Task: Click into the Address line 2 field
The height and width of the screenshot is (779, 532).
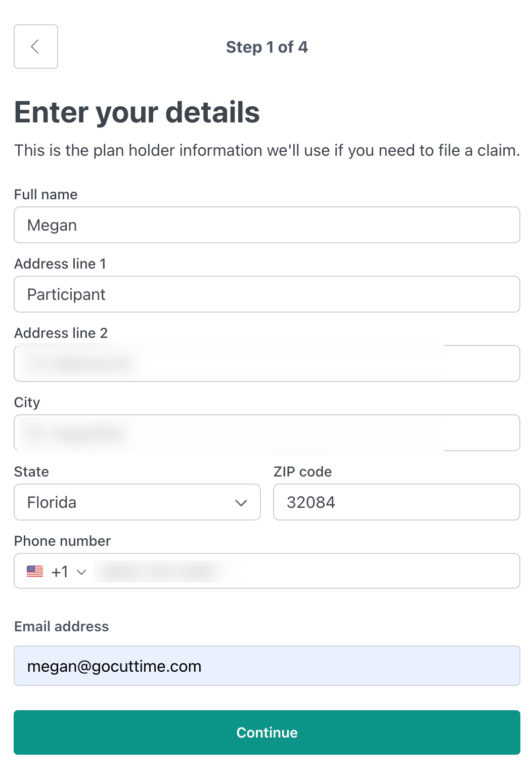Action: click(x=267, y=364)
